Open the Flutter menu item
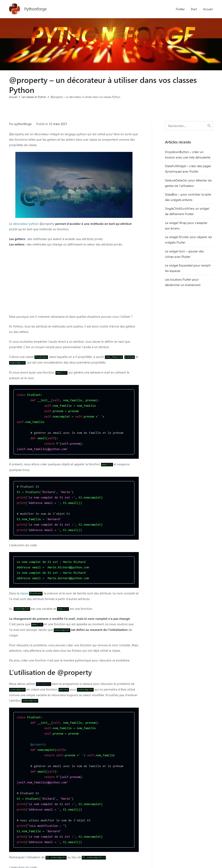 pyautogui.click(x=180, y=9)
